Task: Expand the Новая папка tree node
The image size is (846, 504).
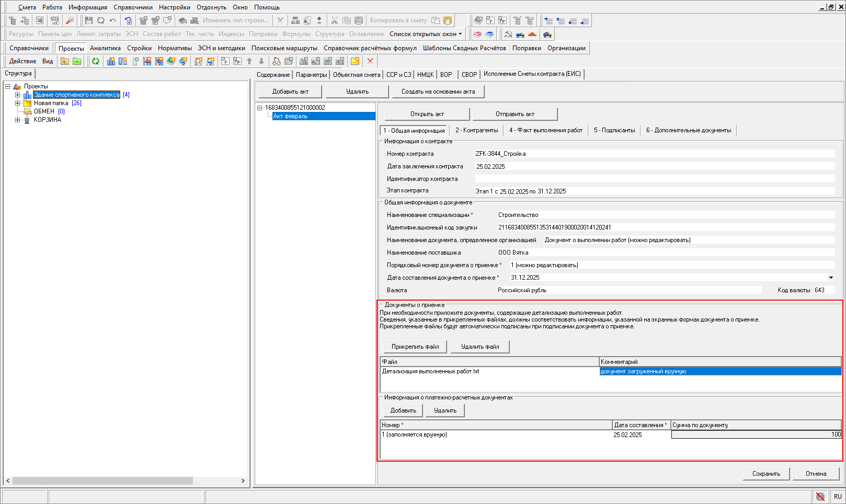Action: (17, 103)
